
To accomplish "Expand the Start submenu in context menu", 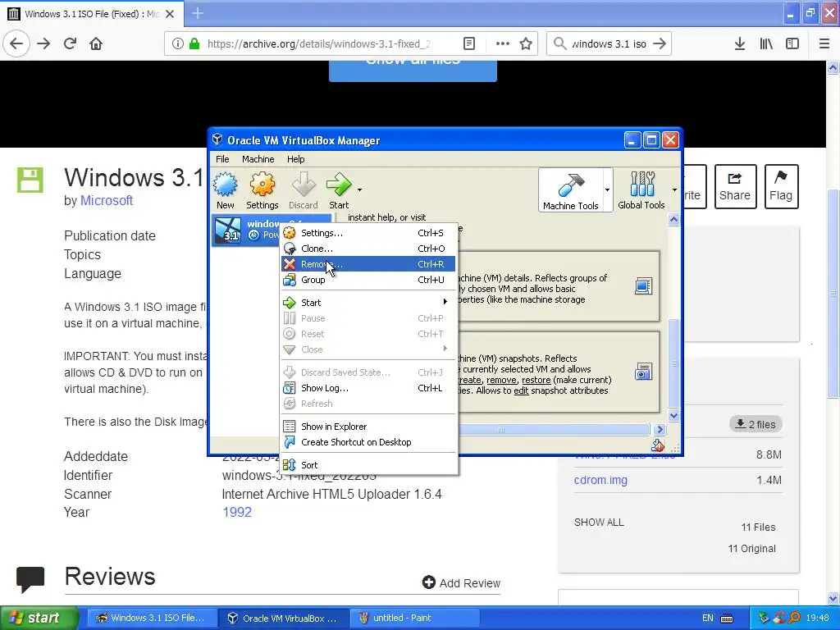I will (x=368, y=303).
